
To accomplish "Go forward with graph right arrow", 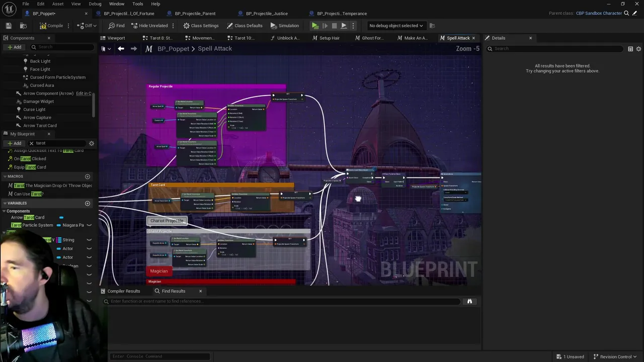I will click(x=133, y=49).
